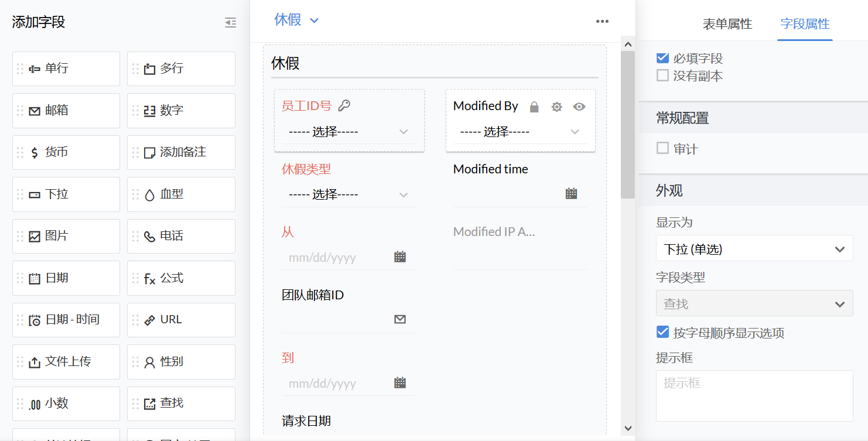Click the scrollbar up arrow

pos(628,44)
